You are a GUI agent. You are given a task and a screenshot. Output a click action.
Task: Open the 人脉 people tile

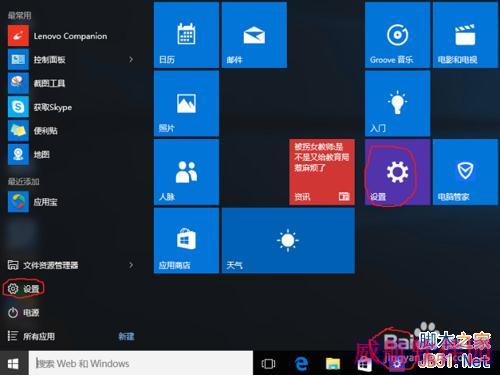click(x=186, y=172)
